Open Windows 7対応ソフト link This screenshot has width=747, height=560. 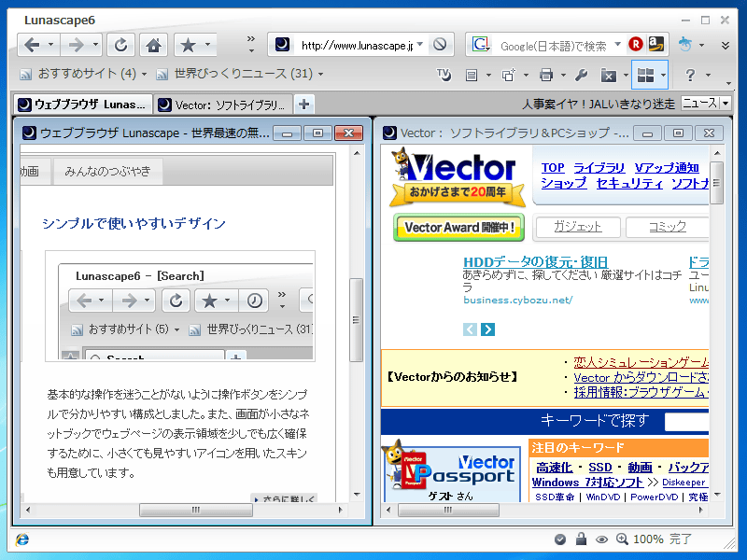[x=587, y=483]
